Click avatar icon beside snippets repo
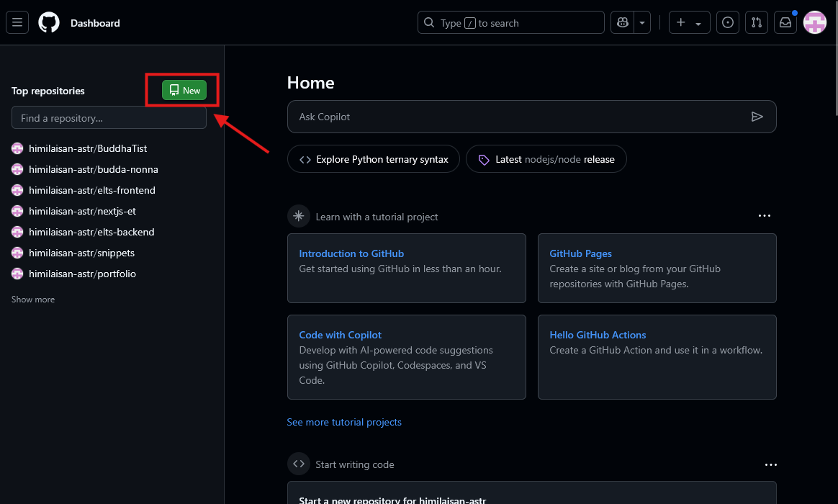Screen dimensions: 838x504 coord(17,253)
